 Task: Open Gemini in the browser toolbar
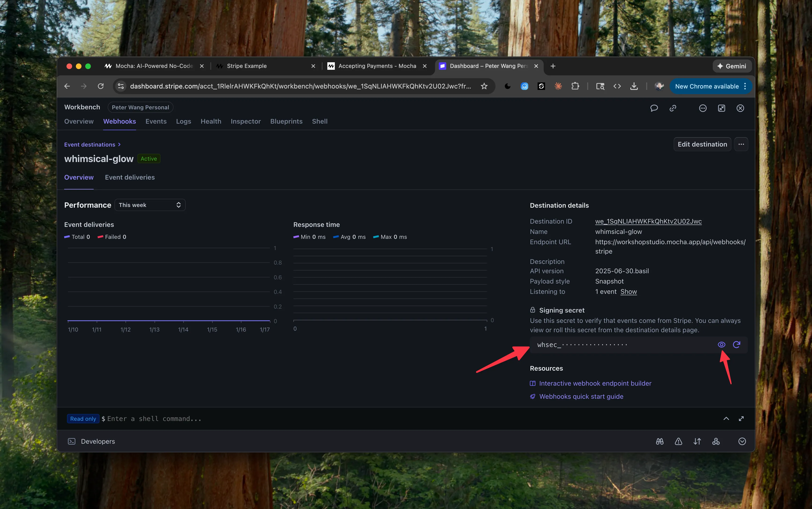point(732,66)
